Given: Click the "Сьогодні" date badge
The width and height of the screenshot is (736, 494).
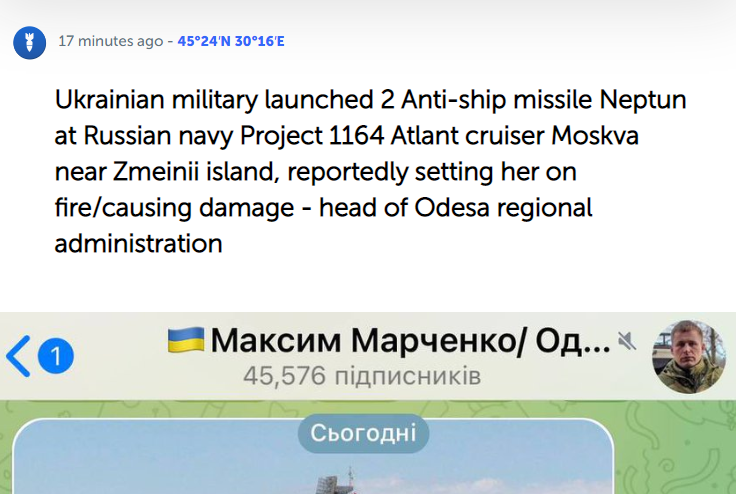Looking at the screenshot, I should click(x=363, y=435).
